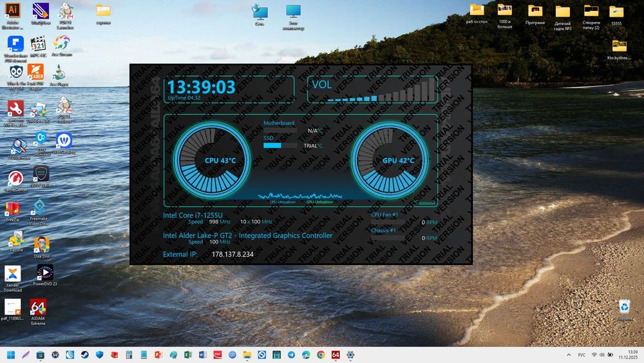Open BreeZip desktop shortcut

point(12,211)
